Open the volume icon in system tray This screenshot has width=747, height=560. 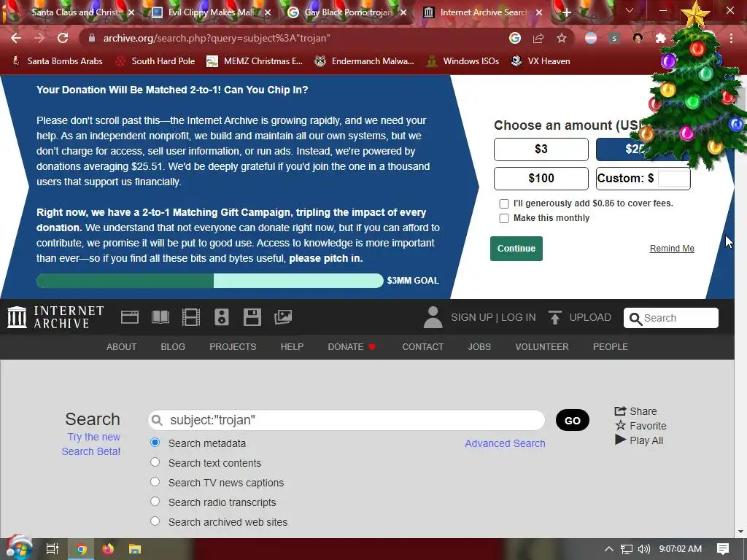click(x=643, y=549)
